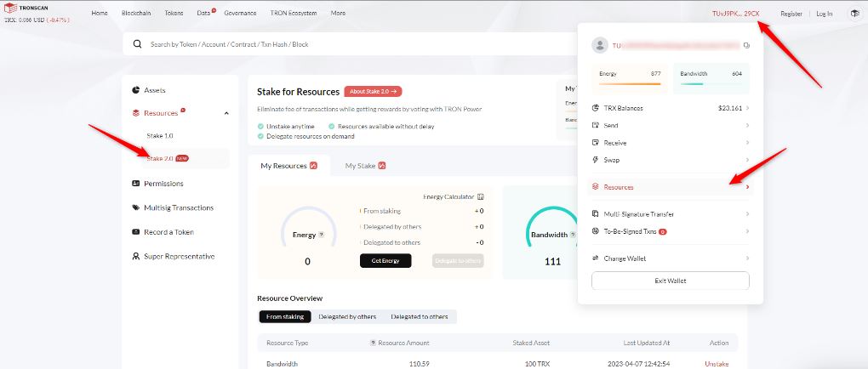Open the Governance menu

click(240, 13)
